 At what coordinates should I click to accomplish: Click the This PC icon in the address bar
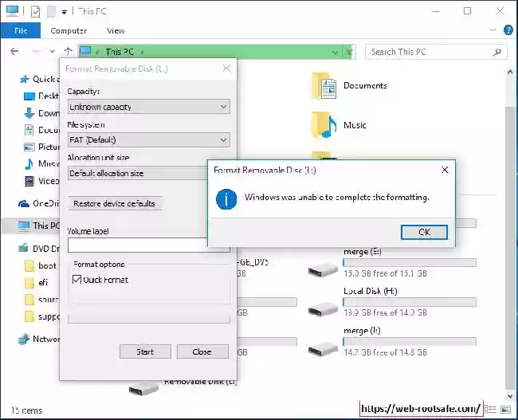[x=85, y=51]
